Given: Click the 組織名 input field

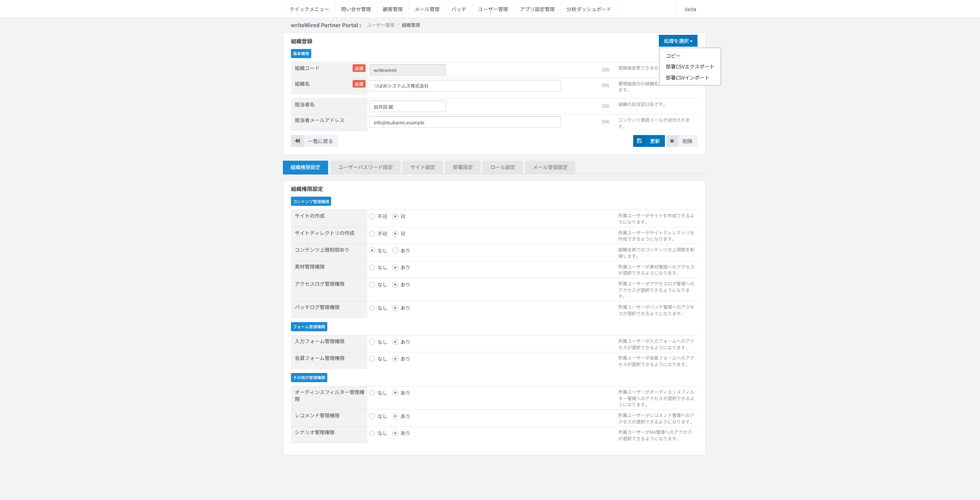Looking at the screenshot, I should point(465,86).
